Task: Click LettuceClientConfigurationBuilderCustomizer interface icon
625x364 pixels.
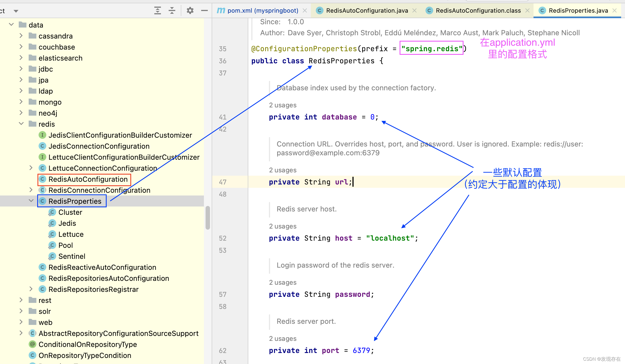Action: point(42,157)
